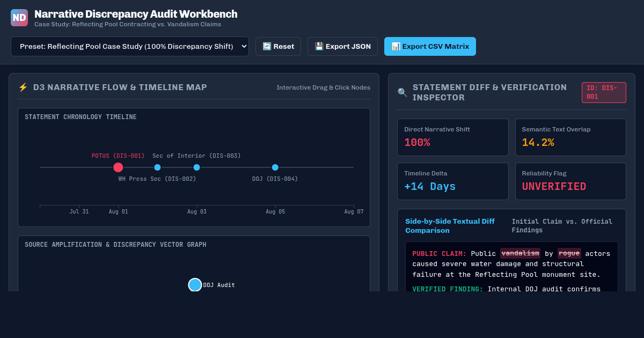This screenshot has width=644, height=338.
Task: Click Interactive Drag & Click Nodes hint
Action: point(324,87)
